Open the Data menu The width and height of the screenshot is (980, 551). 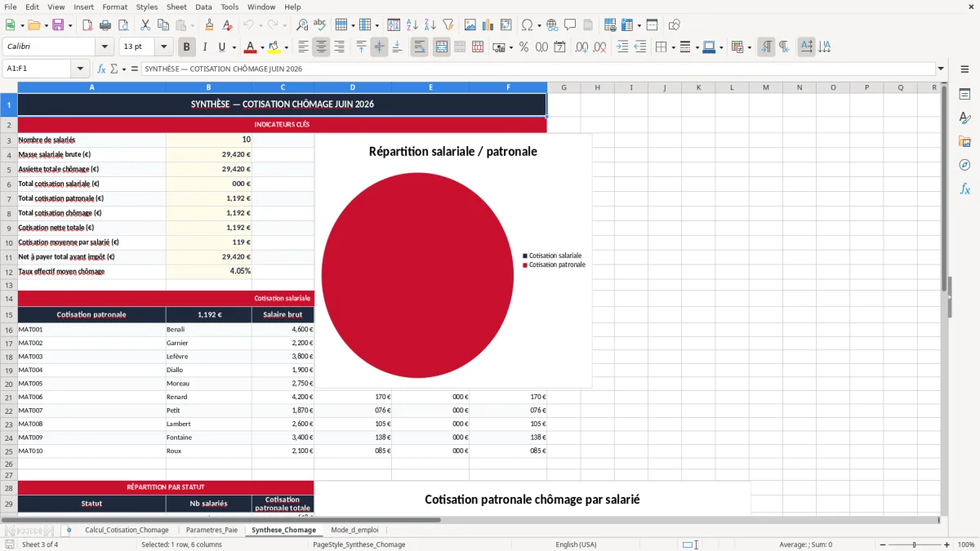pyautogui.click(x=203, y=7)
